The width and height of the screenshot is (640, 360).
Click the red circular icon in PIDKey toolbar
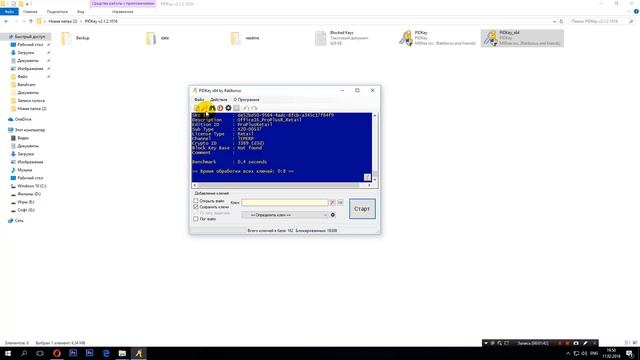(220, 108)
